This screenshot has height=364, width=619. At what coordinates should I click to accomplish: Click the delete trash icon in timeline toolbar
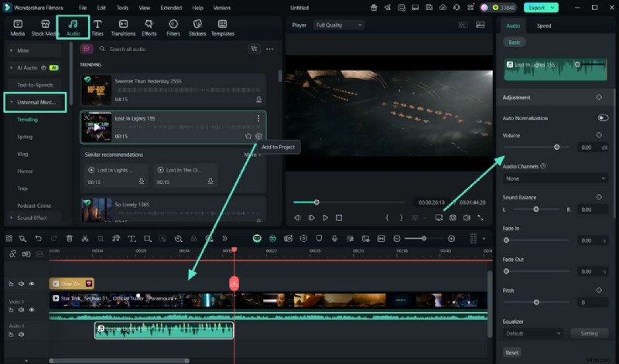(x=70, y=239)
